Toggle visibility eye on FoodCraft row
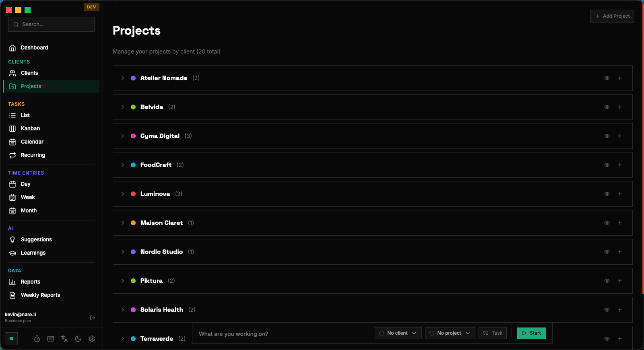This screenshot has width=644, height=350. (x=607, y=165)
